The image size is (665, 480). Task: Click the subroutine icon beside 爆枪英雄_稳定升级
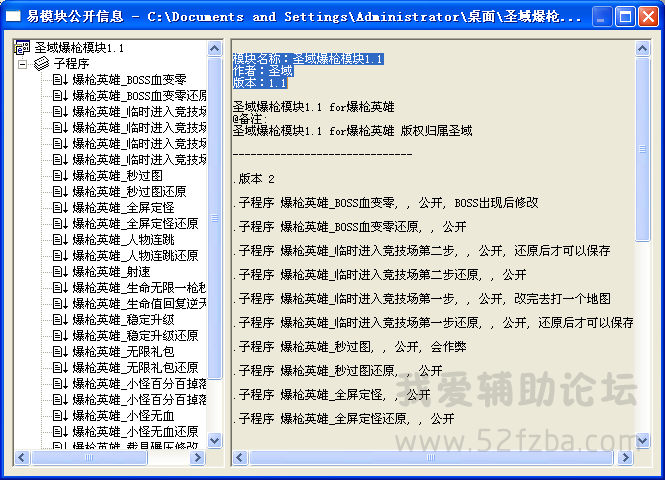(x=60, y=320)
